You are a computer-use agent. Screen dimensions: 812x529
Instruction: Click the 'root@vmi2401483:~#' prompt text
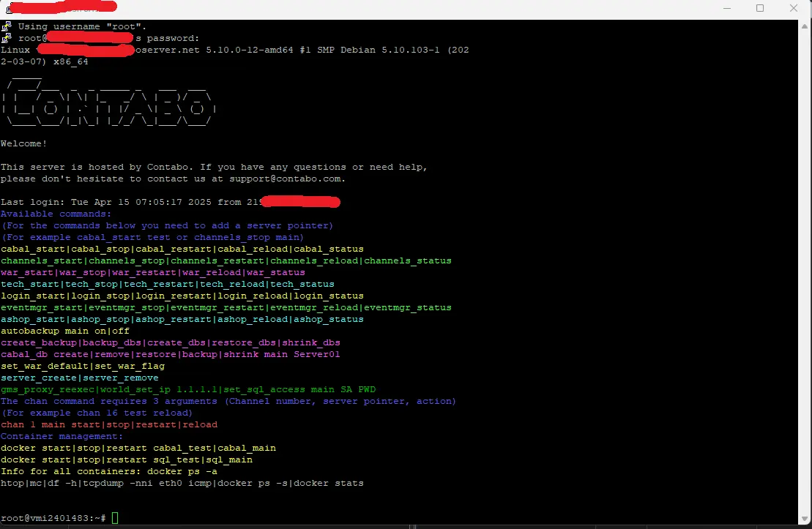[x=53, y=518]
